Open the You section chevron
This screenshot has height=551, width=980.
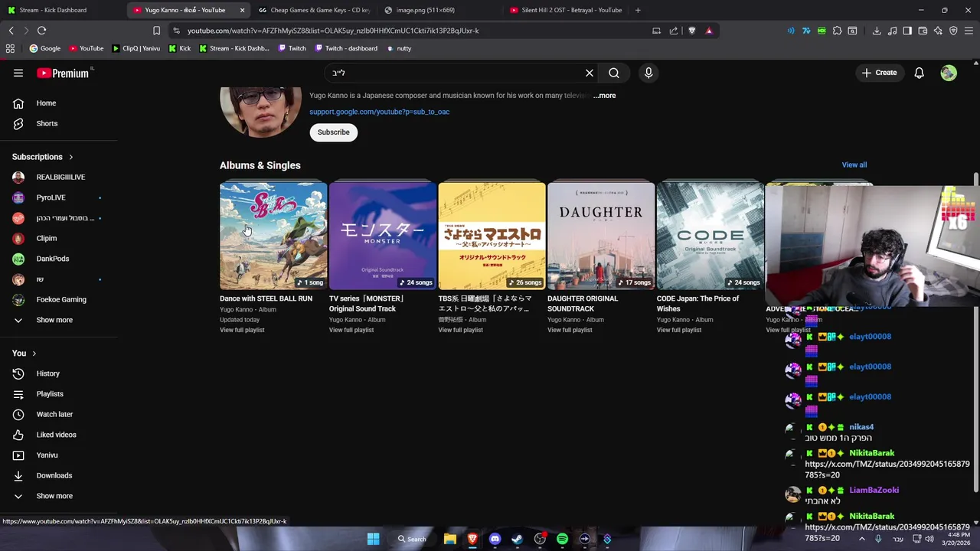click(x=34, y=354)
